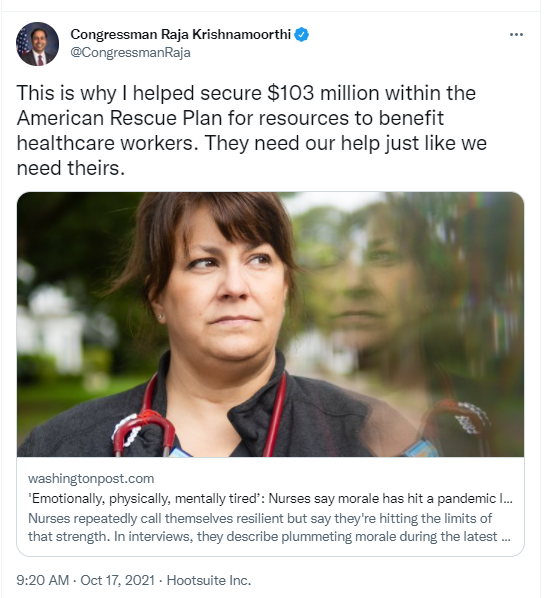The image size is (545, 598).
Task: Click the Oct 17, 2021 date
Action: (x=117, y=580)
